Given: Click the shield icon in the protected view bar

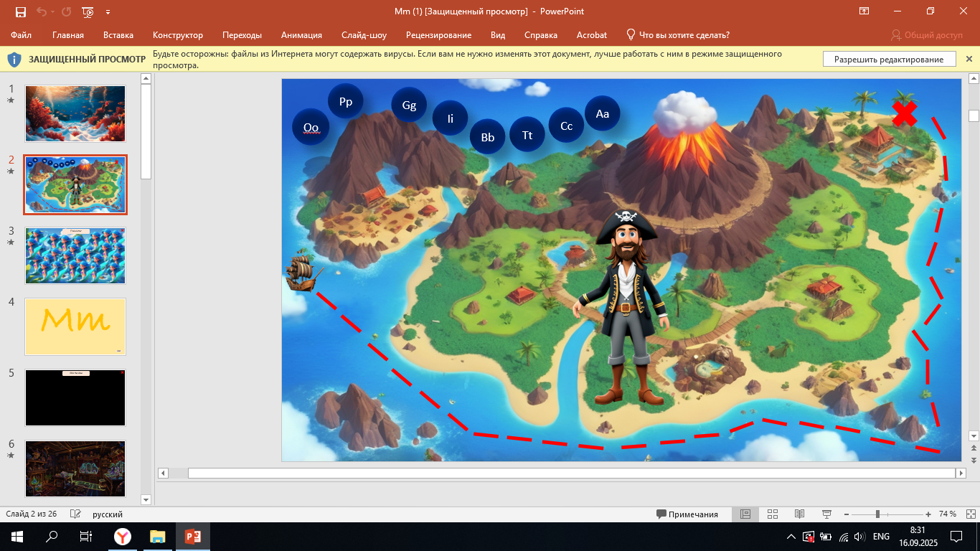Looking at the screenshot, I should pos(14,60).
